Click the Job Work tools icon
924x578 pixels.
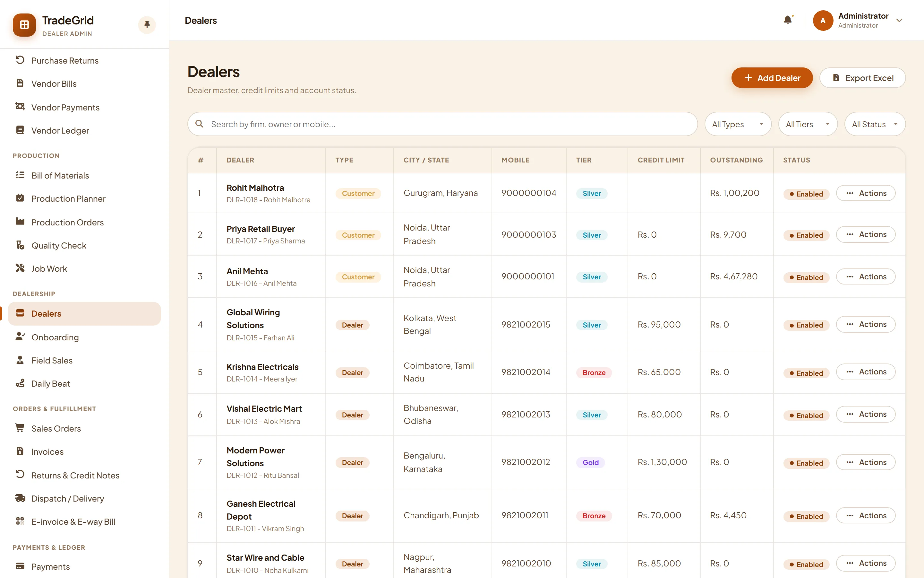click(20, 268)
